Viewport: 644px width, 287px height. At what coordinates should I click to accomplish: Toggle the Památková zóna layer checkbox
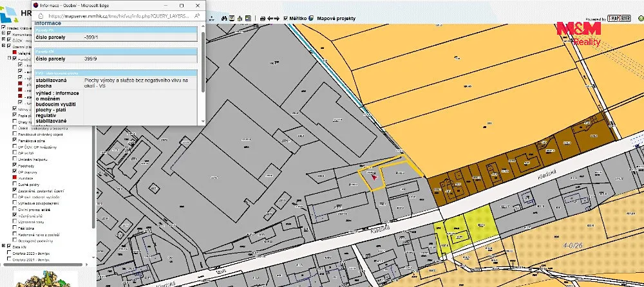[14, 140]
